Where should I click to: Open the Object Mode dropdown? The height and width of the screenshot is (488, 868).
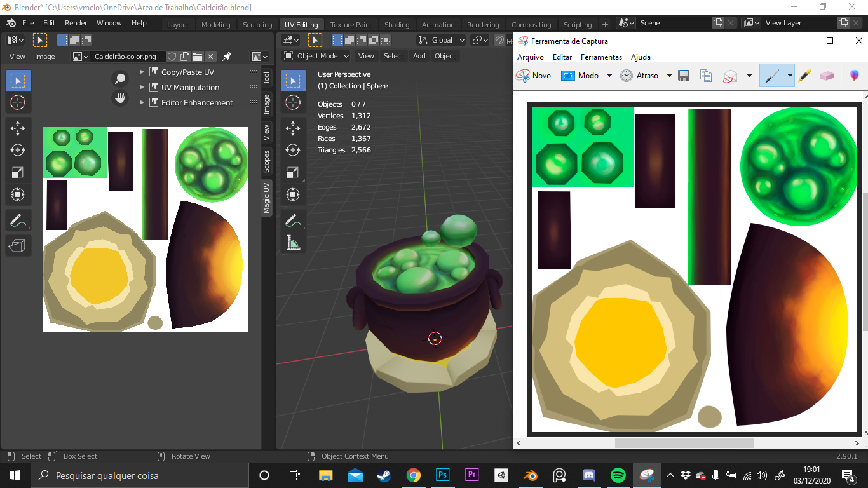[x=316, y=56]
